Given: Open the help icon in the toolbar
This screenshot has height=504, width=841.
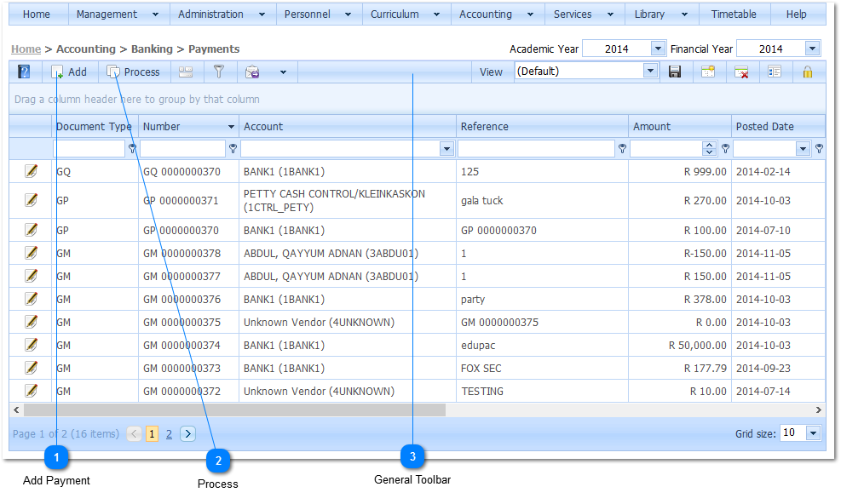Looking at the screenshot, I should [24, 72].
